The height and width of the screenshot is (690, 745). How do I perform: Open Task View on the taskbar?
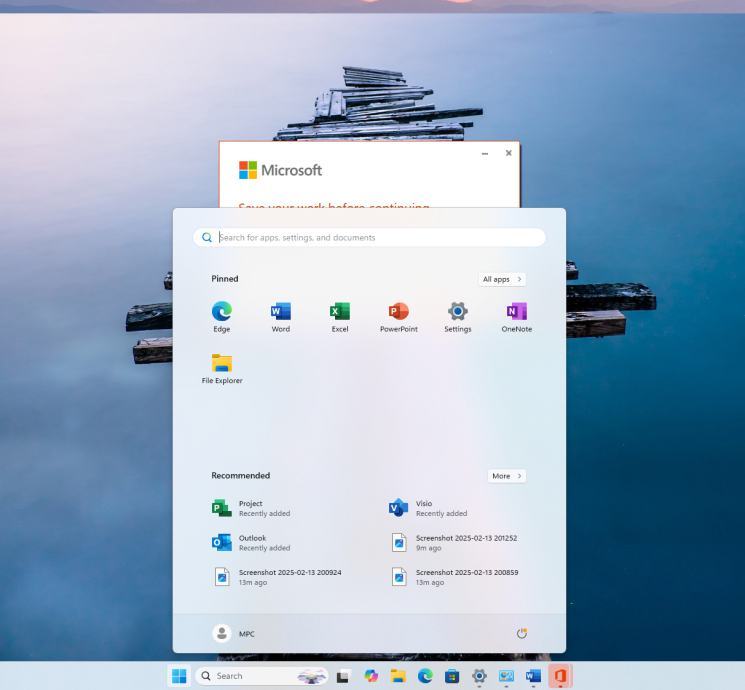click(343, 676)
